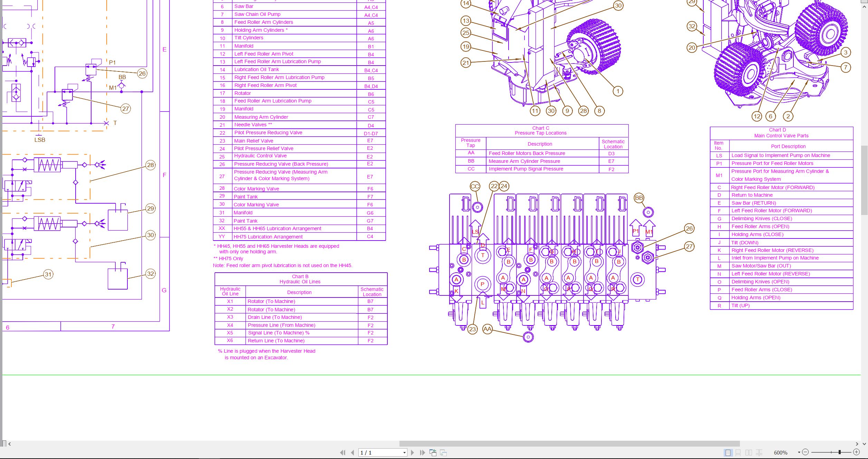Click the 600% zoom value field
This screenshot has width=868, height=459.
781,453
